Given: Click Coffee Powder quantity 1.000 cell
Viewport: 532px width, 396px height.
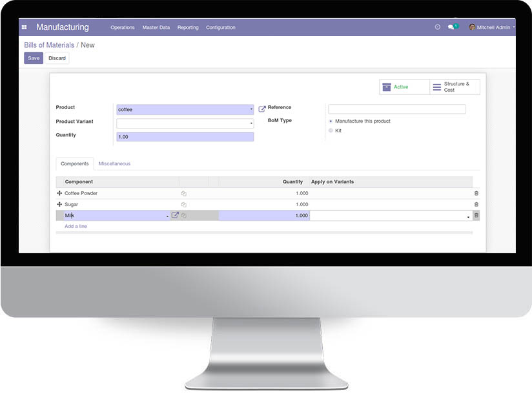Looking at the screenshot, I should tap(302, 193).
